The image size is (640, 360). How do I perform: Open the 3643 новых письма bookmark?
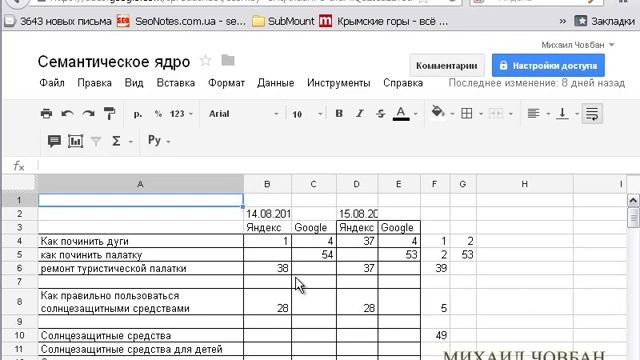click(x=58, y=21)
